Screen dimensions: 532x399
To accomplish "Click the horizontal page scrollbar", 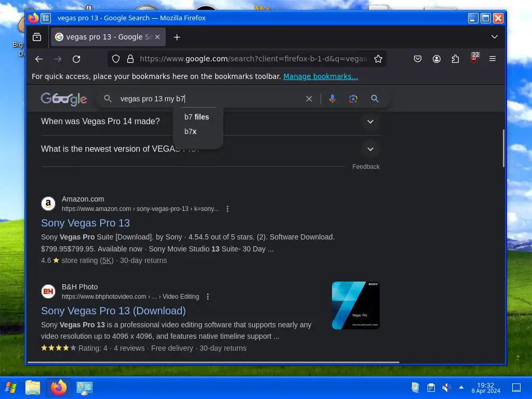I will coord(214,362).
